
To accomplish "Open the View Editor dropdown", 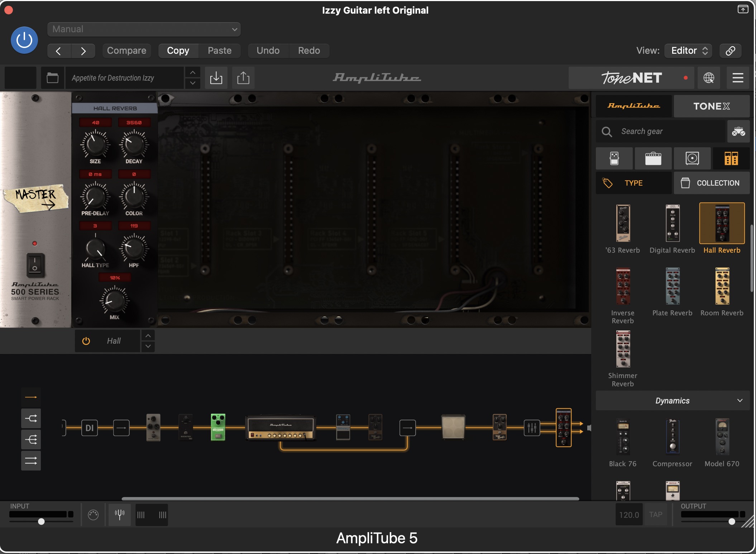I will coord(688,51).
